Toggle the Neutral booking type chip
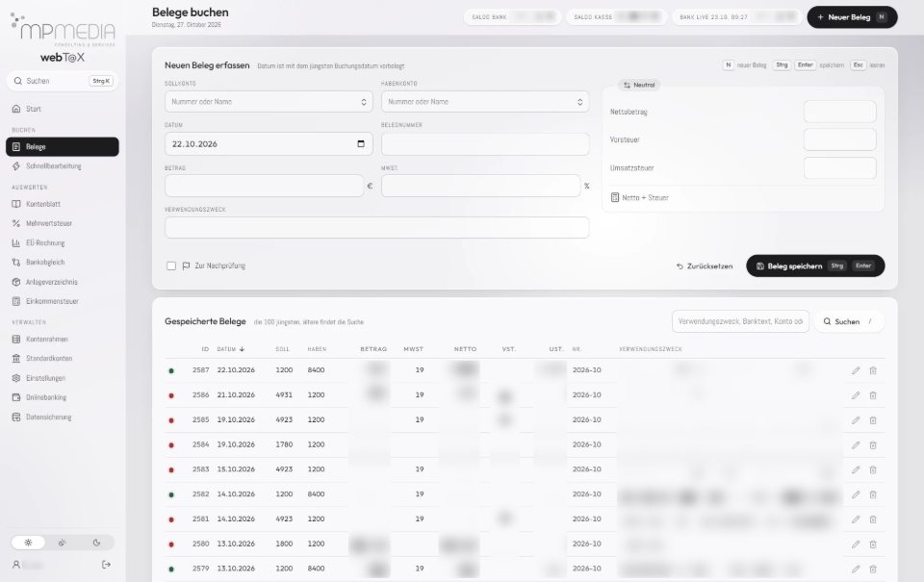This screenshot has width=924, height=582. (639, 85)
